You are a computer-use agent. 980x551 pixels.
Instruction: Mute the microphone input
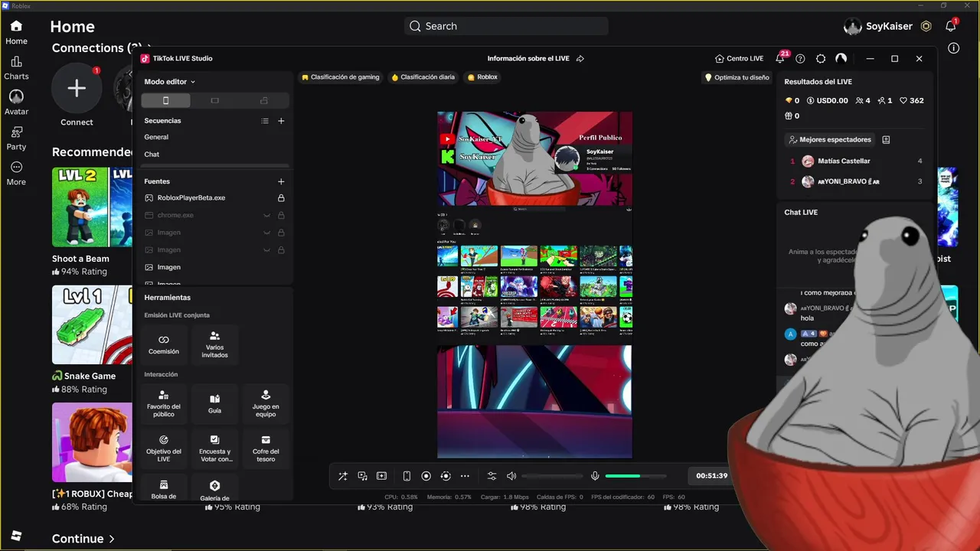[x=595, y=476]
